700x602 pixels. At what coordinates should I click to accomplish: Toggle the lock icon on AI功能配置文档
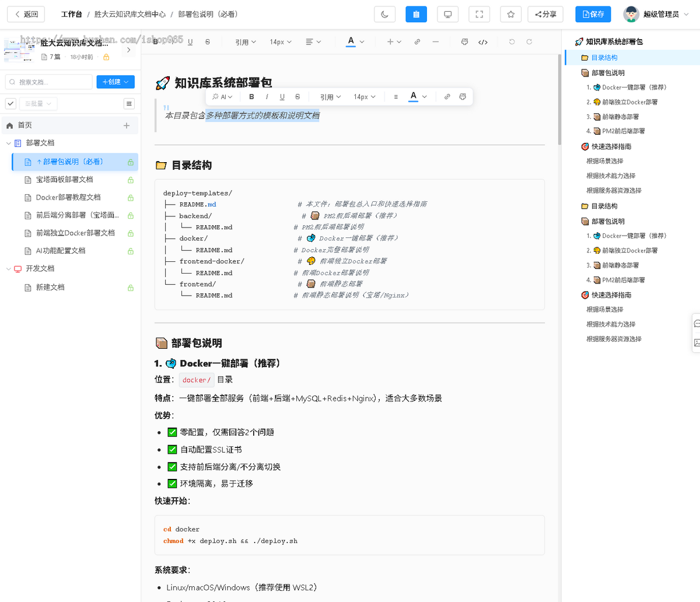tap(131, 251)
